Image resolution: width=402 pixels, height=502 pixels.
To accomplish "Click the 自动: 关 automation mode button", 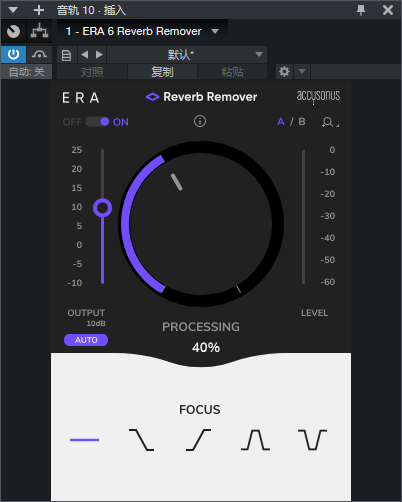I will coord(27,72).
